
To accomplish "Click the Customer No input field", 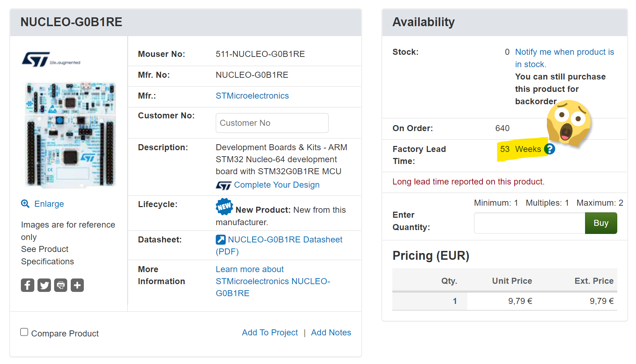I will 272,123.
